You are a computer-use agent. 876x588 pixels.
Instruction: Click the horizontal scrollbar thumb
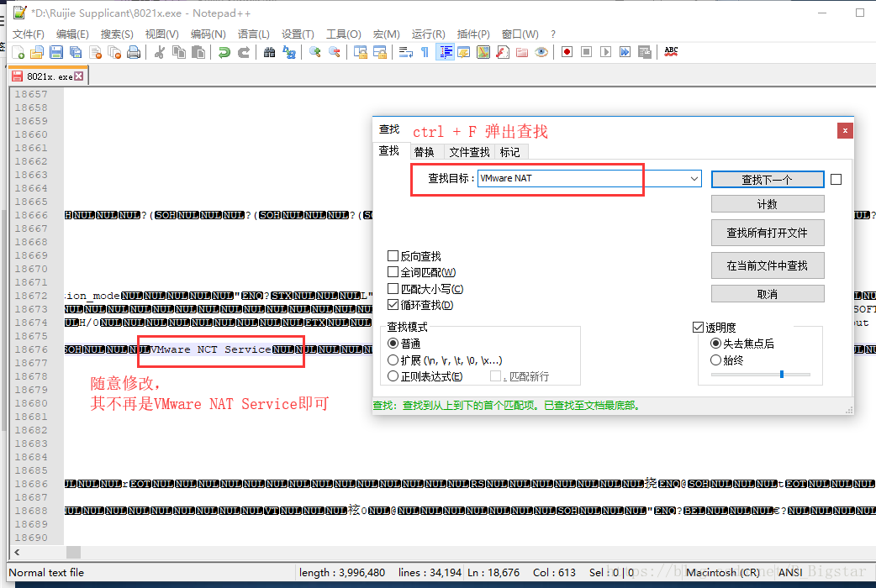coord(73,552)
